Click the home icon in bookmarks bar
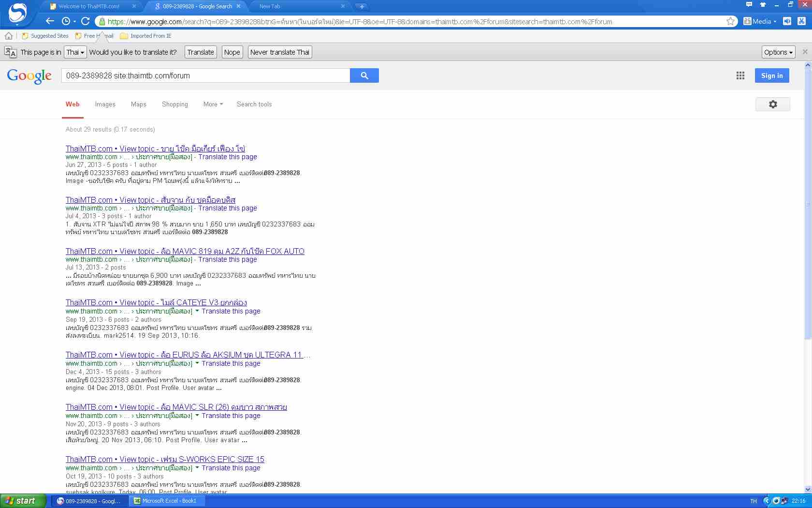This screenshot has height=508, width=812. [x=9, y=36]
